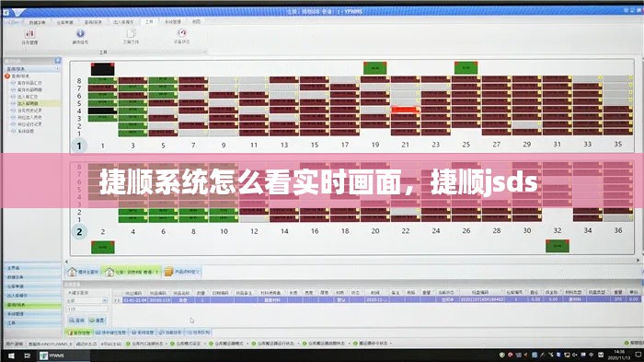The height and width of the screenshot is (362, 644).
Task: Switch to the 数据字典 ribbon tab
Action: [x=38, y=22]
